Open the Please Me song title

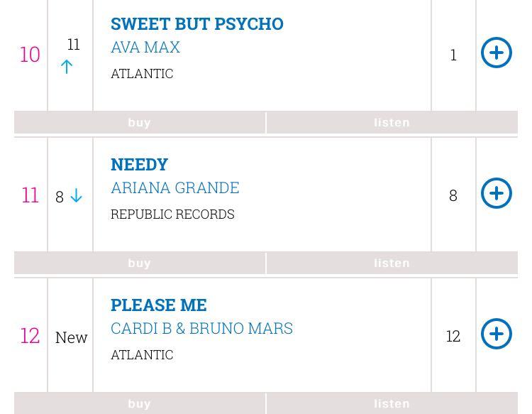[x=158, y=305]
